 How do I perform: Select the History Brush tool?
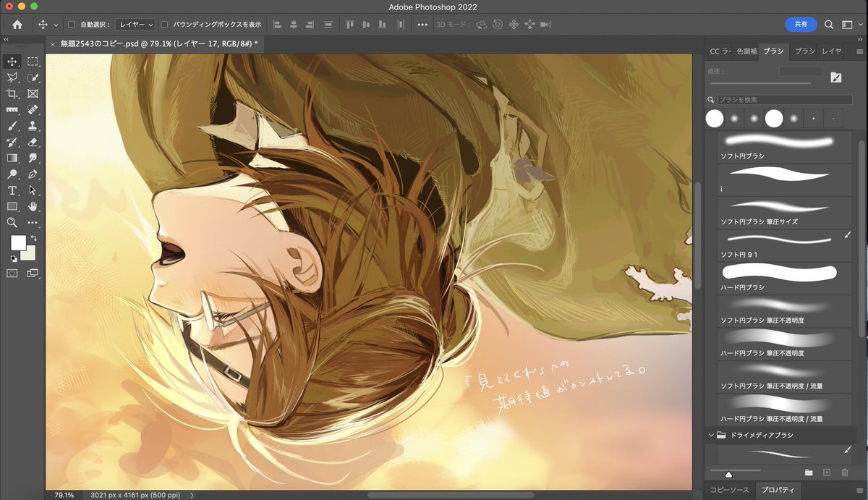point(12,143)
